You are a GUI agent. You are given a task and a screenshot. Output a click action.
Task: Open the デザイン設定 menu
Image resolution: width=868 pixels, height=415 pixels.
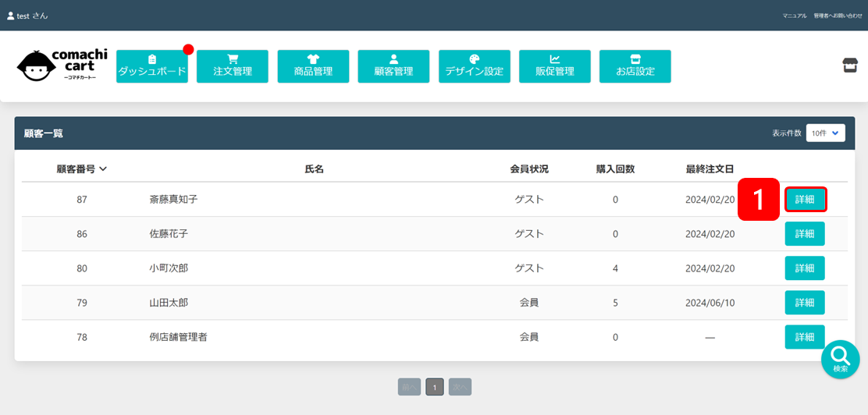[x=475, y=66]
